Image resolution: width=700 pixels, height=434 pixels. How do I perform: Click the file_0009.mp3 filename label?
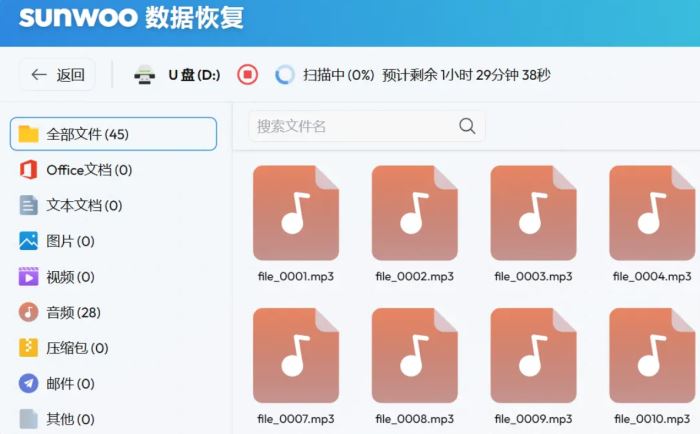(533, 419)
